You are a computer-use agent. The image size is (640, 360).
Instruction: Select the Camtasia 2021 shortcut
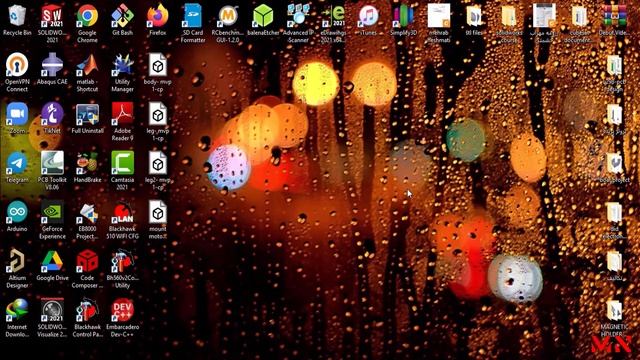click(x=122, y=163)
